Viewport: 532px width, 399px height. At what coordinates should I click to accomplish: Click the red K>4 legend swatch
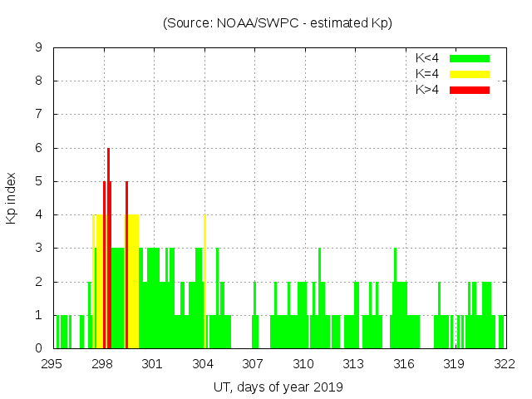tap(470, 90)
